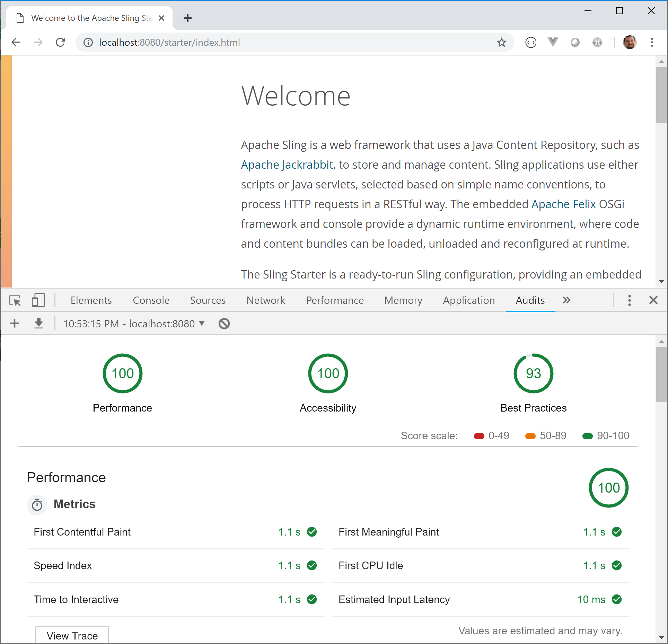Jump to Best Practices score gauge
Viewport: 668px width, 644px height.
pos(533,373)
